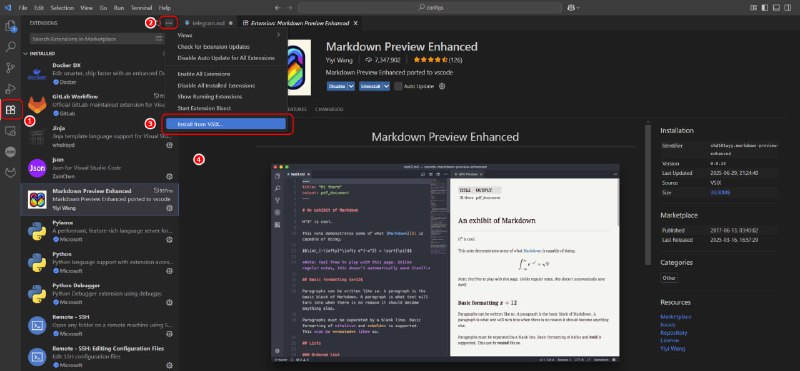Open the dropdown arrow next to Disable

(x=351, y=86)
